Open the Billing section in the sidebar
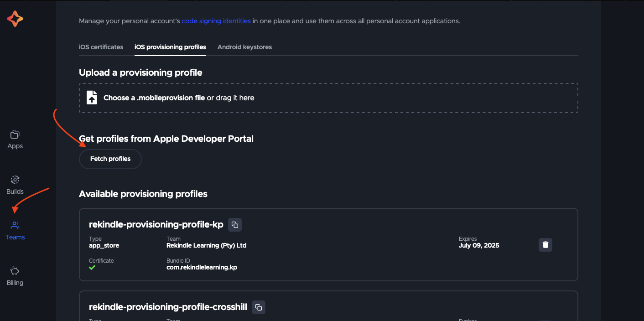The height and width of the screenshot is (321, 644). [15, 276]
